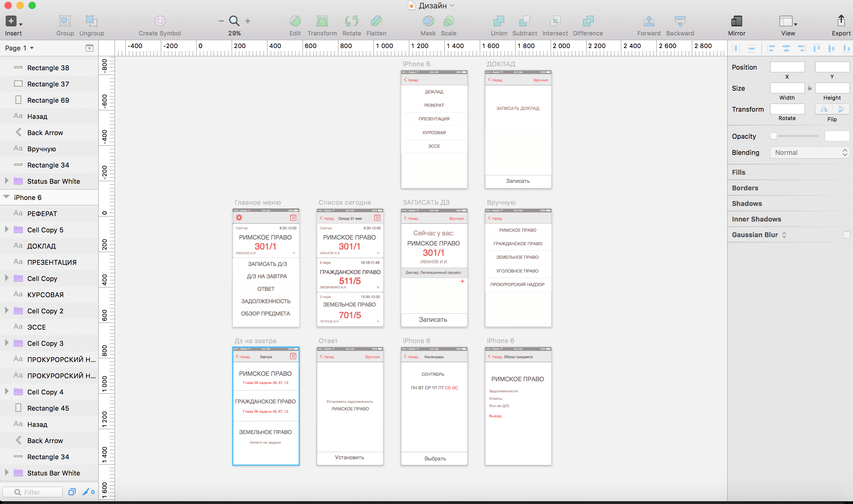Expand the Cell Copy 2 folder
Screen dimensions: 853x504
pos(6,310)
